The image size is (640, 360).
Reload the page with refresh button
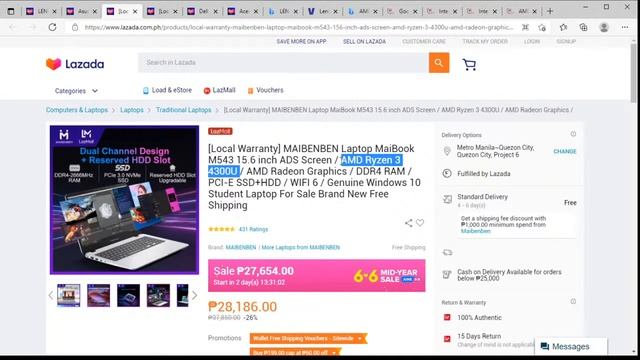(52, 27)
